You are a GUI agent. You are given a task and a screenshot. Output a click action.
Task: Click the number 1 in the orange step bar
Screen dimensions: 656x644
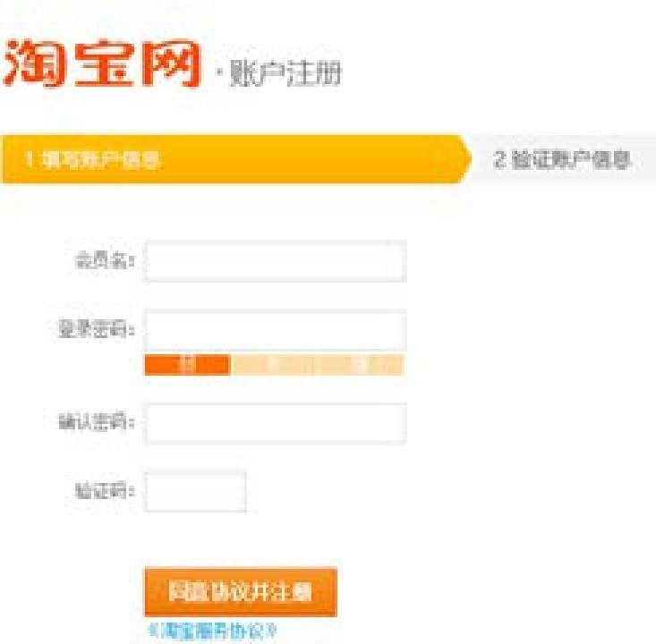29,160
